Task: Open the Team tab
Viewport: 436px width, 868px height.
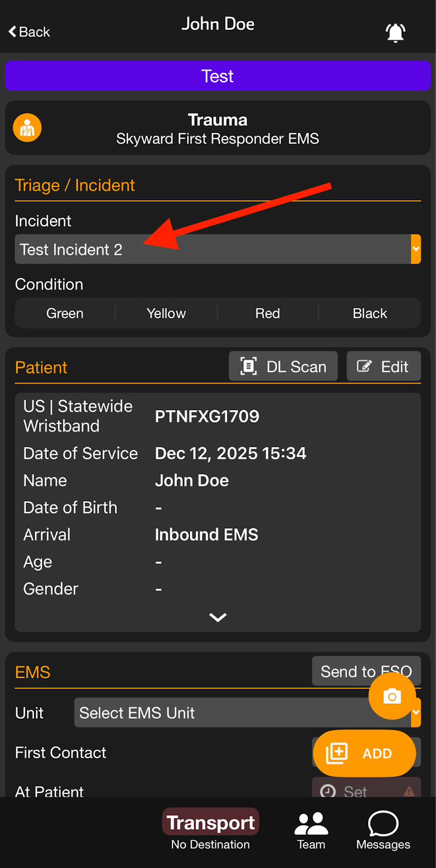Action: (311, 830)
